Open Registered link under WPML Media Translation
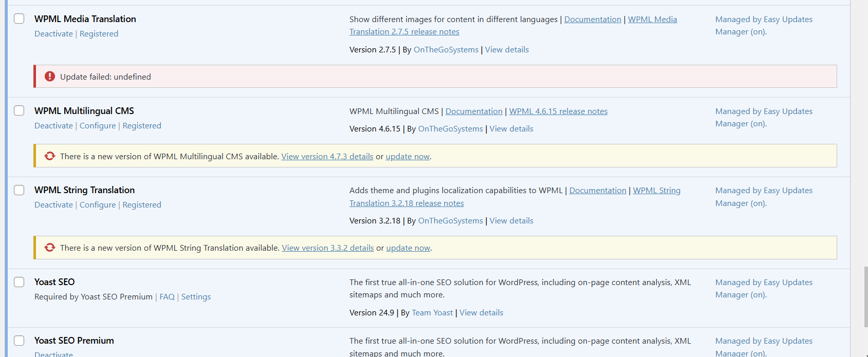 [x=99, y=34]
